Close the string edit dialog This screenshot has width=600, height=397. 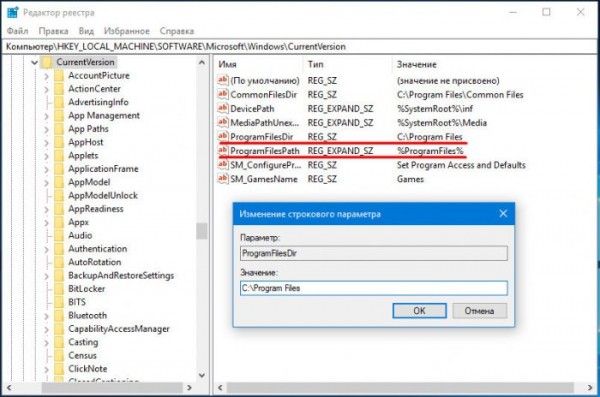pos(503,214)
